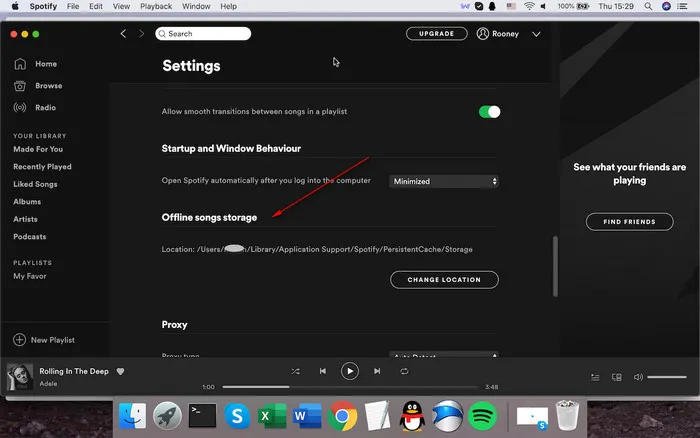This screenshot has width=700, height=438.
Task: Skip to the next track
Action: pyautogui.click(x=377, y=371)
